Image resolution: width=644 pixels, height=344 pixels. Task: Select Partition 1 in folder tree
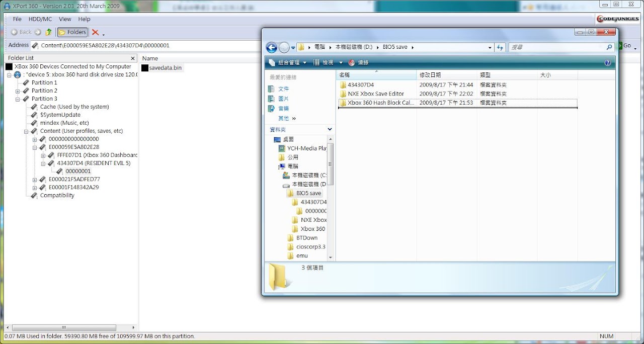coord(44,82)
